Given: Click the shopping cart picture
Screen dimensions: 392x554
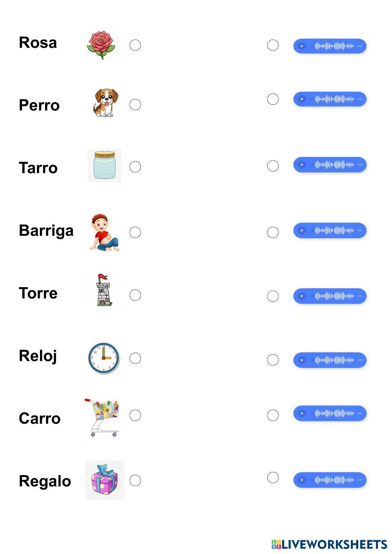Looking at the screenshot, I should [102, 417].
